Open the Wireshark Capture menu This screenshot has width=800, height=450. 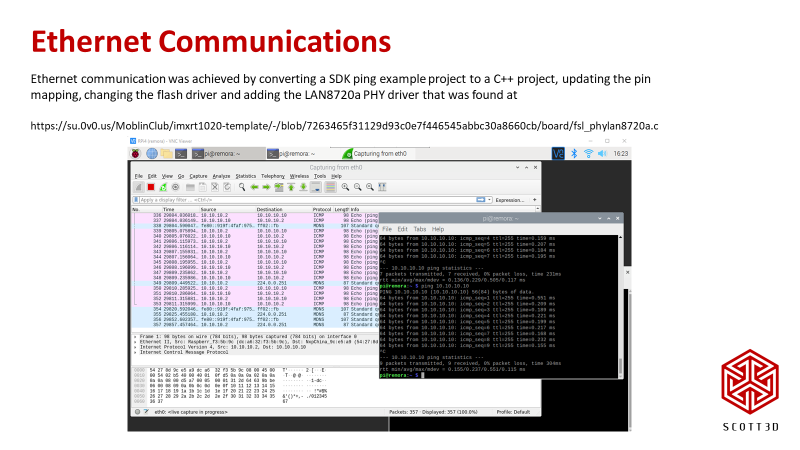click(198, 176)
